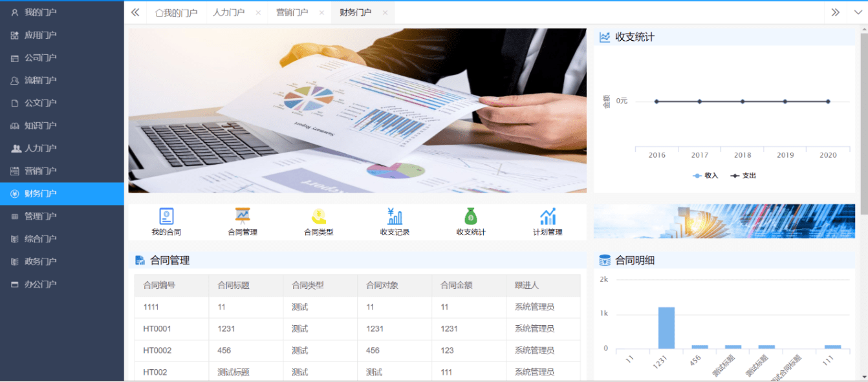Click the 知识门户 sidebar item

pos(41,125)
